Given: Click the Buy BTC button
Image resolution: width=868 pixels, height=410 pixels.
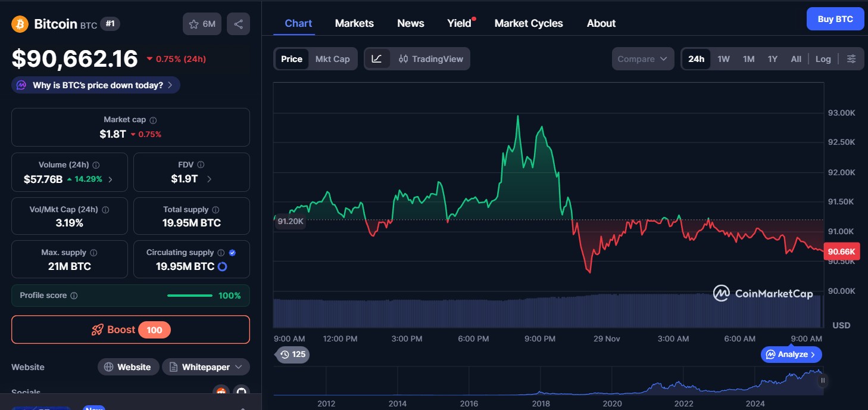Looking at the screenshot, I should [x=835, y=19].
